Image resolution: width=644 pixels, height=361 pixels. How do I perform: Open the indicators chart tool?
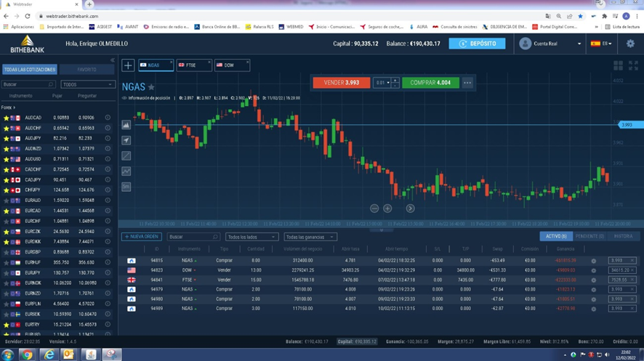pos(126,171)
